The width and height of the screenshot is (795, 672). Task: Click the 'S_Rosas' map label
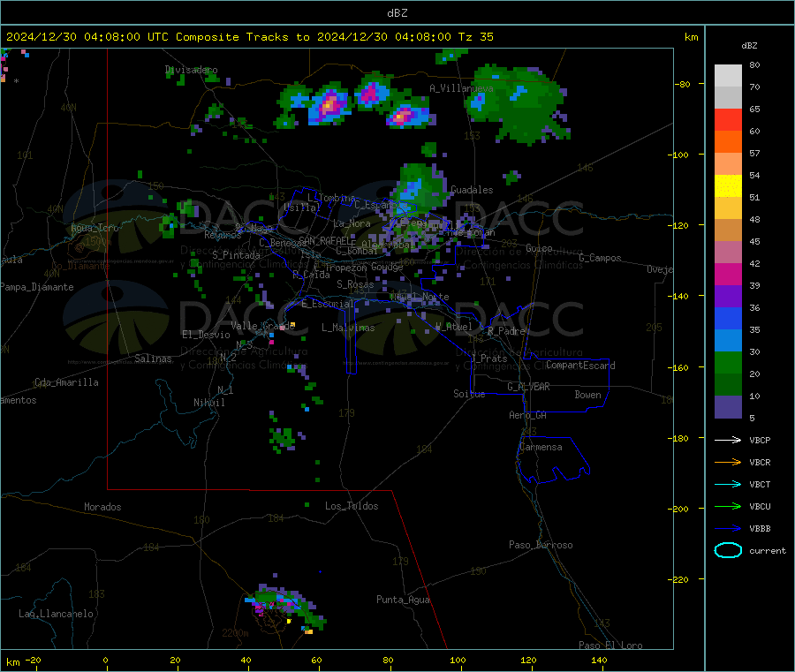(x=355, y=284)
